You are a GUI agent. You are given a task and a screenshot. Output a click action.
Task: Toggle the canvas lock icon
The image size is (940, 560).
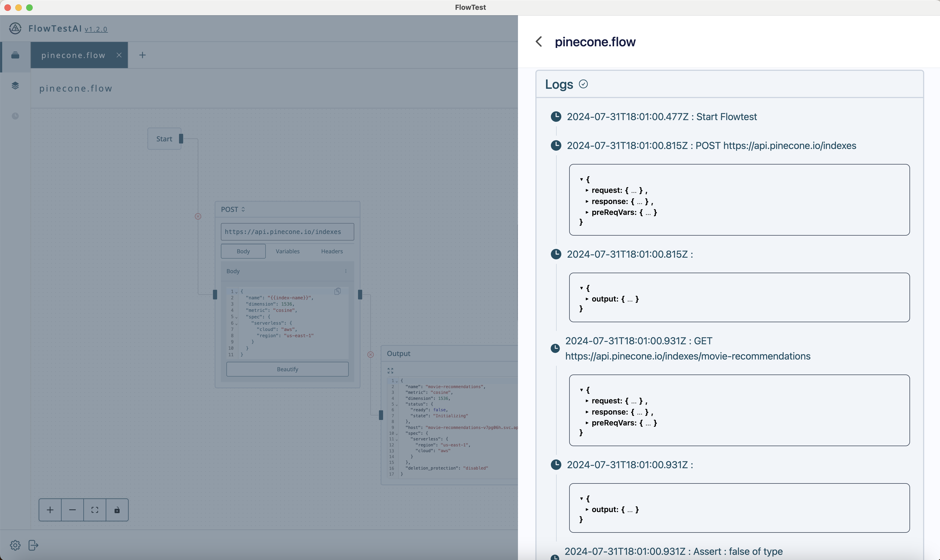pyautogui.click(x=117, y=510)
